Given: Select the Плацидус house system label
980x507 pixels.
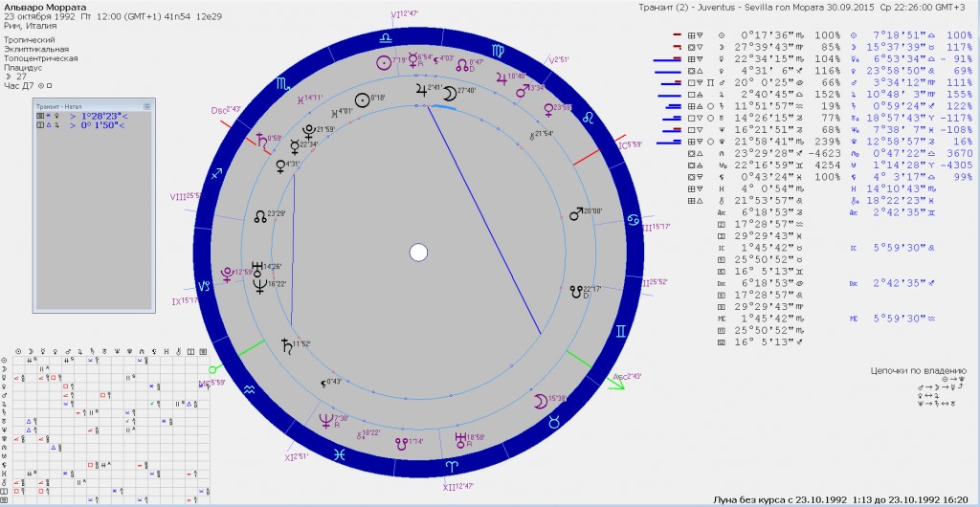Looking at the screenshot, I should (x=24, y=67).
